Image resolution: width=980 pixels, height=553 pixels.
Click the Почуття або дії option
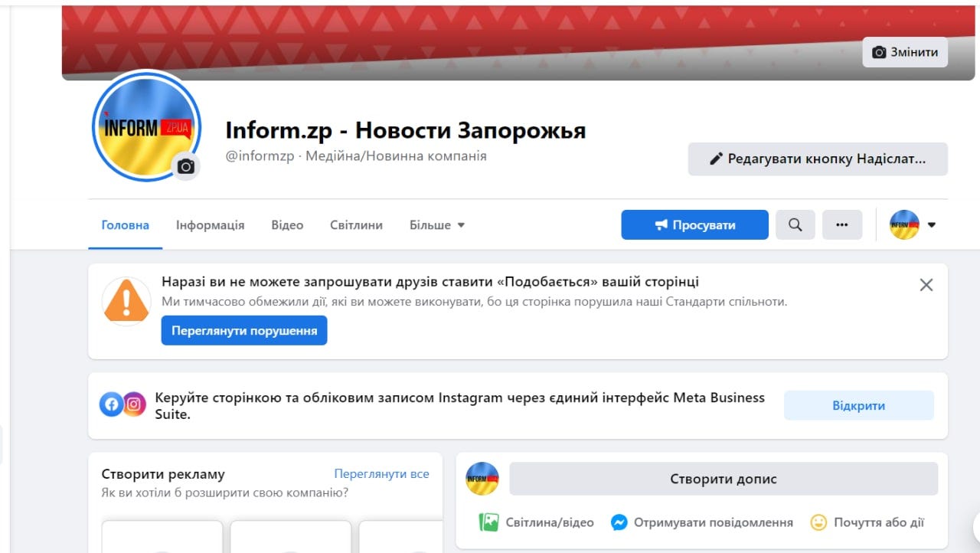(867, 522)
